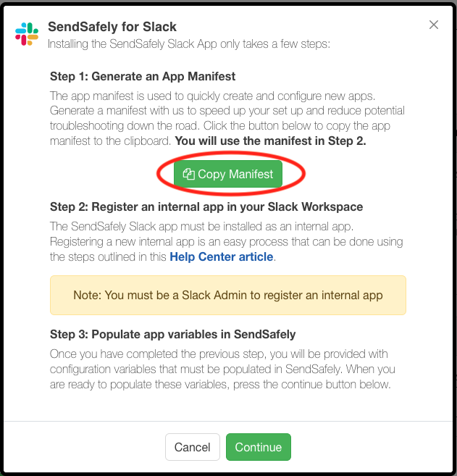Click the "SendSafely for Slack" dialog title
The width and height of the screenshot is (457, 476).
(112, 27)
